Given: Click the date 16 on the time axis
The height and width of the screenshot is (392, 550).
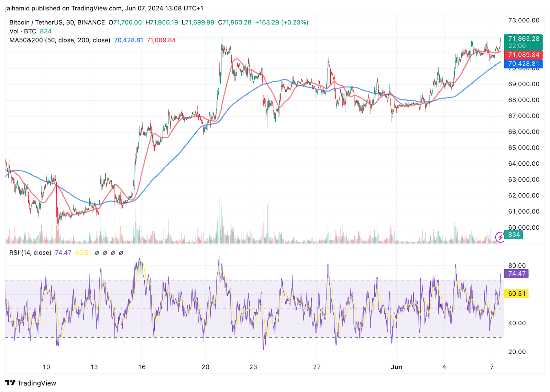Looking at the screenshot, I should [142, 367].
